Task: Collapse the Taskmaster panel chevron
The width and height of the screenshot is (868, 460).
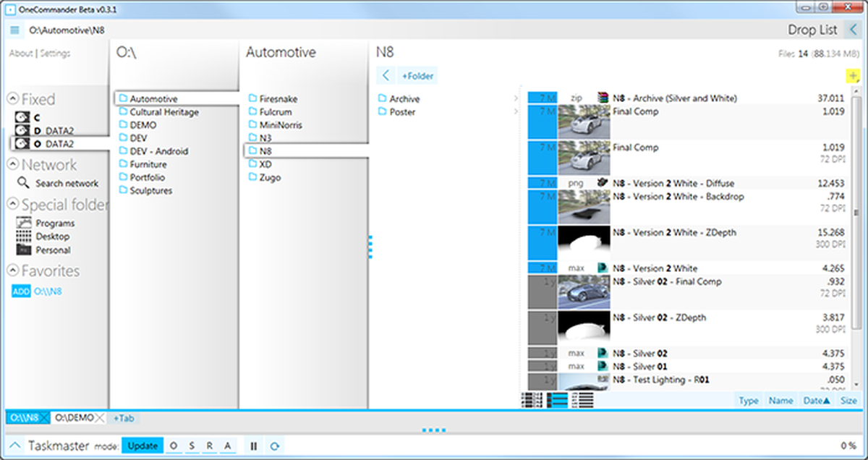Action: click(16, 446)
